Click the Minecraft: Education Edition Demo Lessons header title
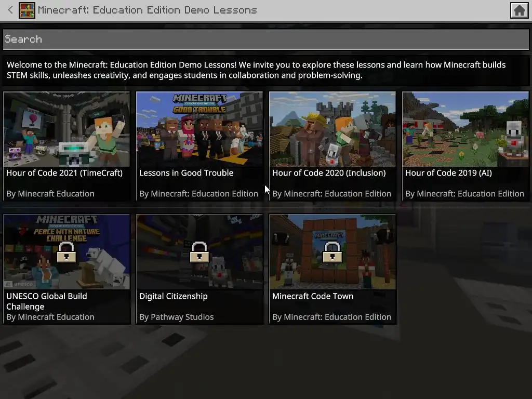532x399 pixels. 147,10
